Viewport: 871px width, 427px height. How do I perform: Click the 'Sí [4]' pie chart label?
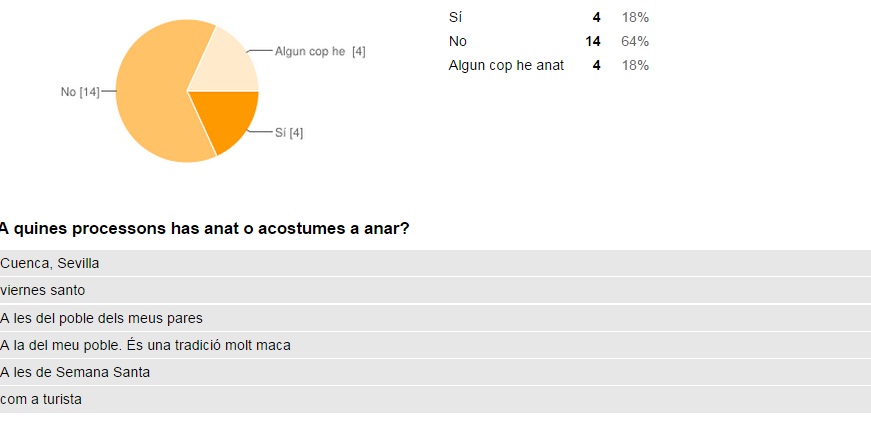(x=289, y=133)
